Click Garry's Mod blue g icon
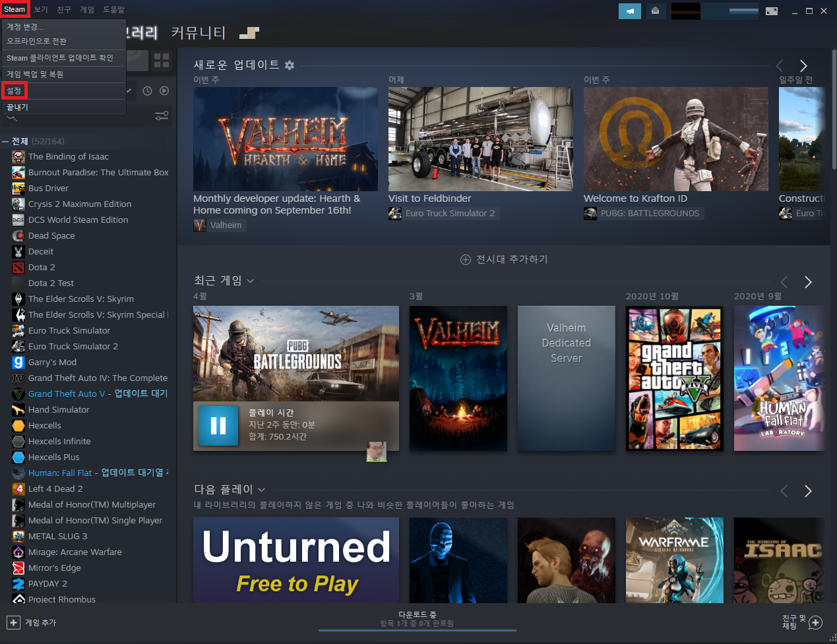 click(x=18, y=363)
